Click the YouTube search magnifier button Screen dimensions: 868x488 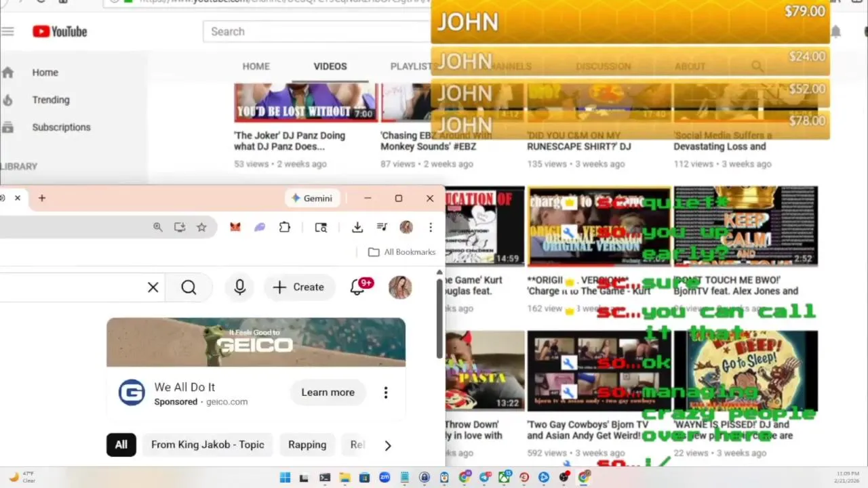tap(189, 287)
